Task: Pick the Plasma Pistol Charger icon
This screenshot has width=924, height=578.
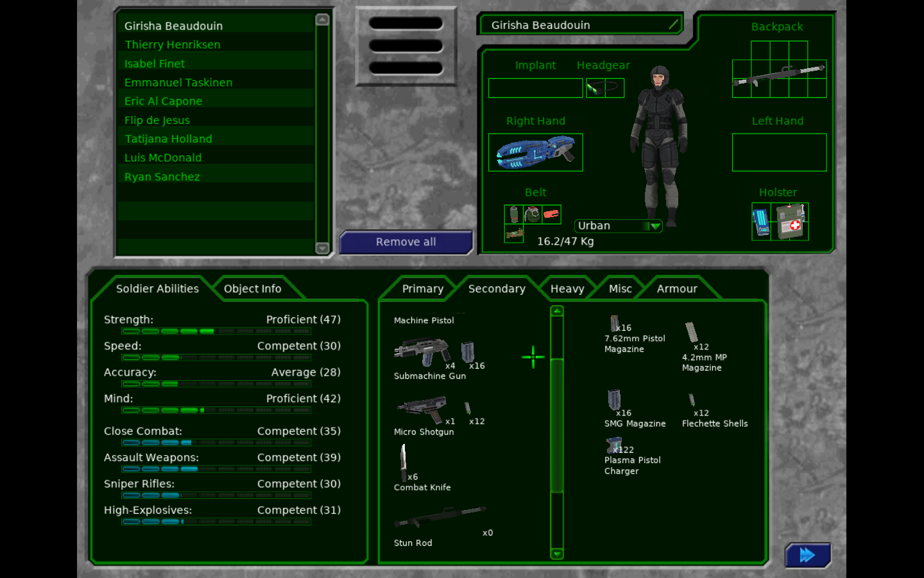Action: [x=614, y=444]
